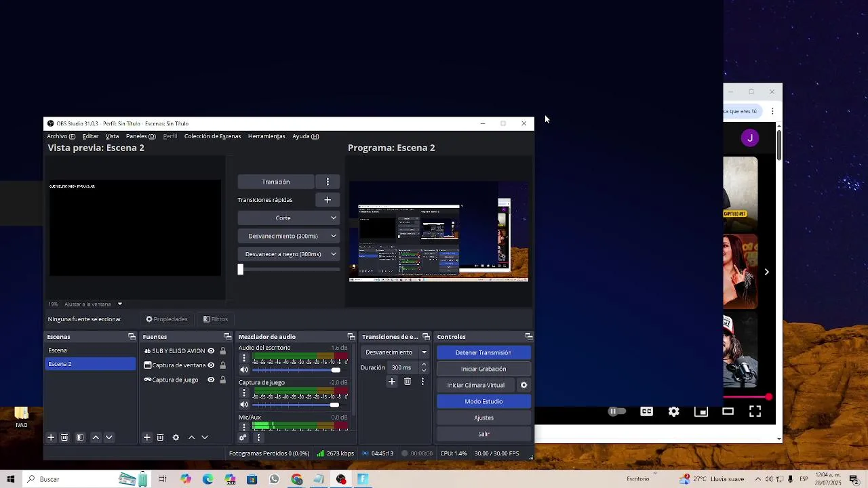The height and width of the screenshot is (488, 868).
Task: Move the scene down with the arrow icon
Action: (x=108, y=438)
